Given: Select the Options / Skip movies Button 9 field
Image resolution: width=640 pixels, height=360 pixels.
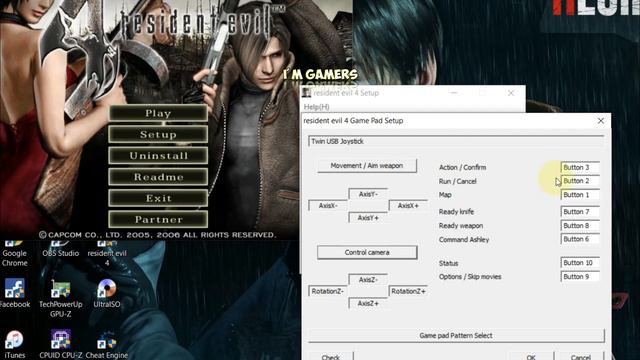Looking at the screenshot, I should point(580,277).
